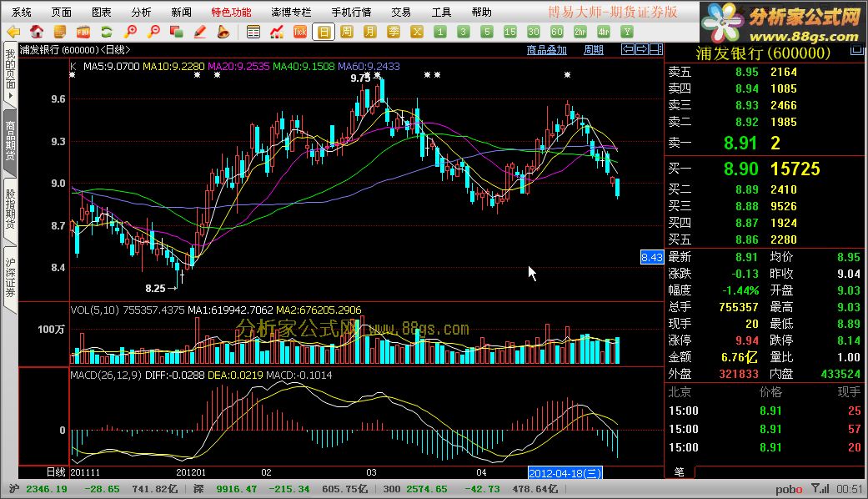Image resolution: width=868 pixels, height=499 pixels.
Task: Select the 30-minute period icon
Action: [533, 32]
